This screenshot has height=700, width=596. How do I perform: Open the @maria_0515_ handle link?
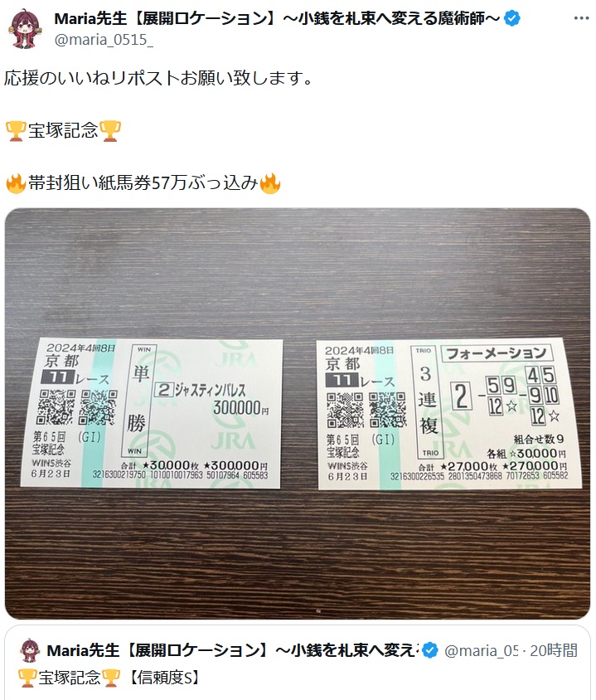[x=104, y=40]
